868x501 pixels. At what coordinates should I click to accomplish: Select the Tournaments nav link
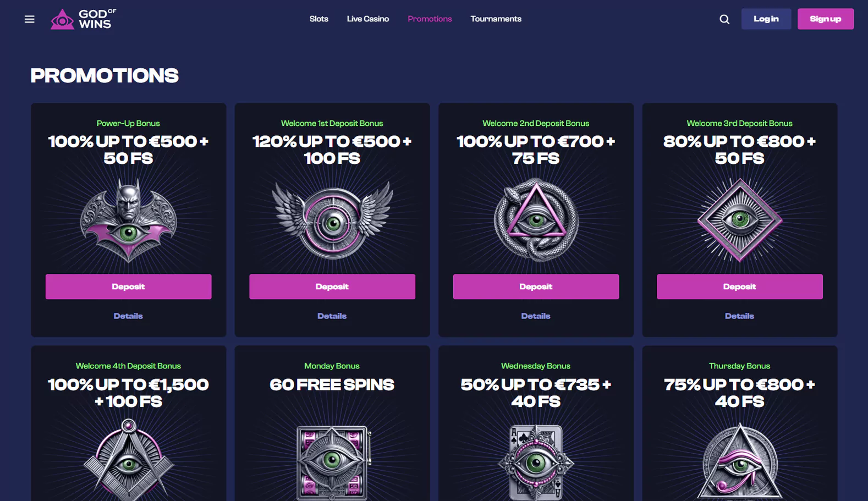coord(496,19)
